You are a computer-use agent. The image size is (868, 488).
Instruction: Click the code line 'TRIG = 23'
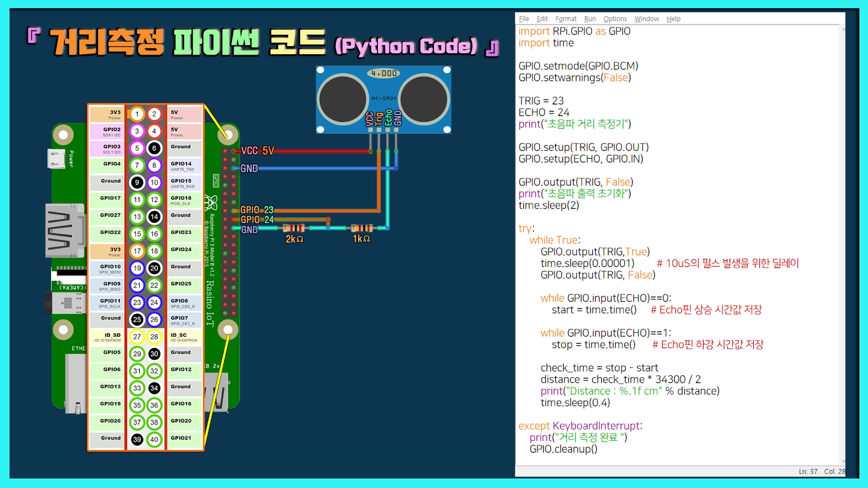pyautogui.click(x=541, y=101)
